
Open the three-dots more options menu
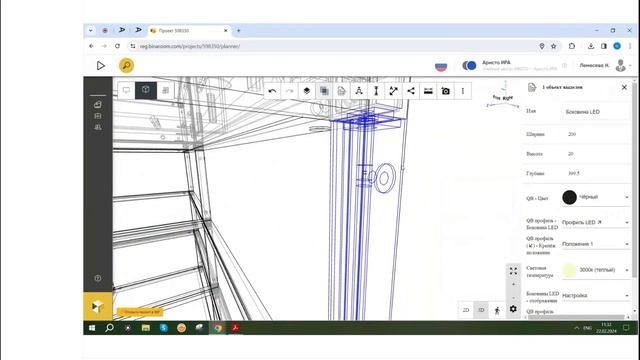pyautogui.click(x=463, y=91)
